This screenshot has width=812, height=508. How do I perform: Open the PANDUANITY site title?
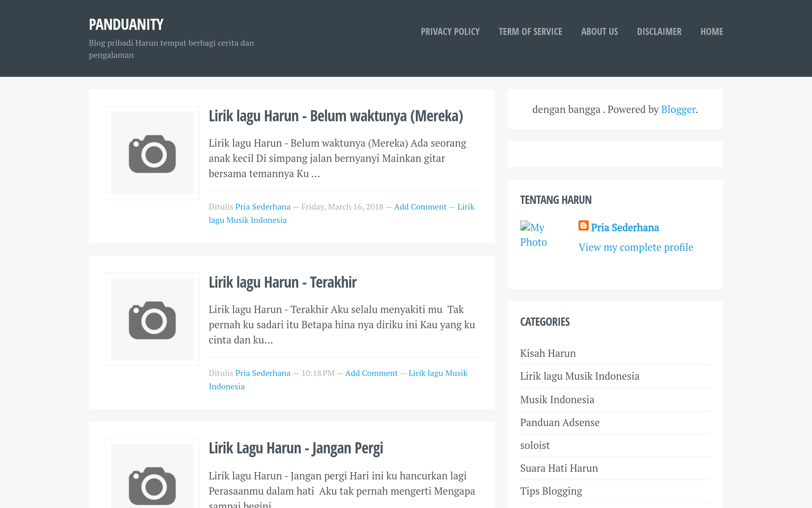click(x=126, y=24)
